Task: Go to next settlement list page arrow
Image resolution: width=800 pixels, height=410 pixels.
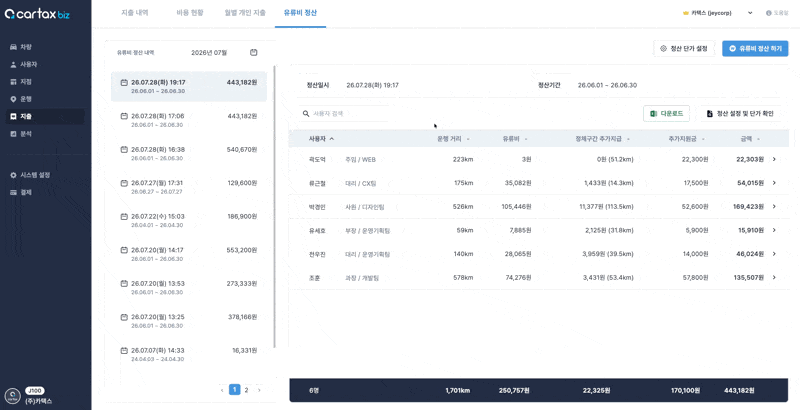Action: click(259, 390)
